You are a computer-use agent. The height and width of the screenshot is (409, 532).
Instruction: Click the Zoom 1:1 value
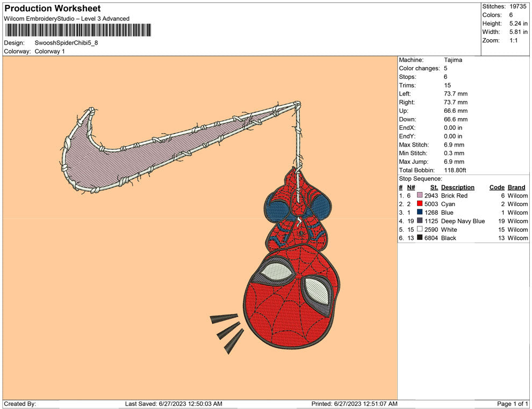tap(513, 41)
